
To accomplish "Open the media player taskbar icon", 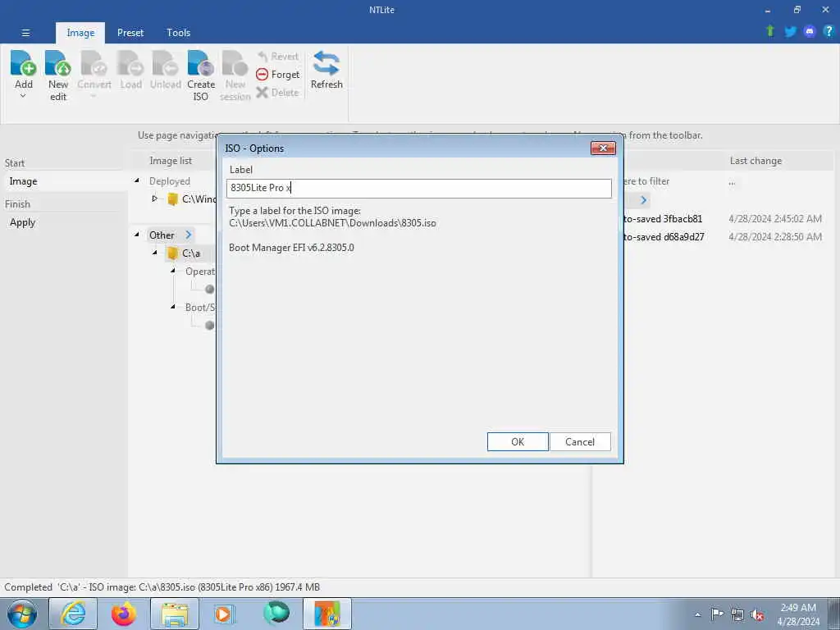I will (225, 614).
